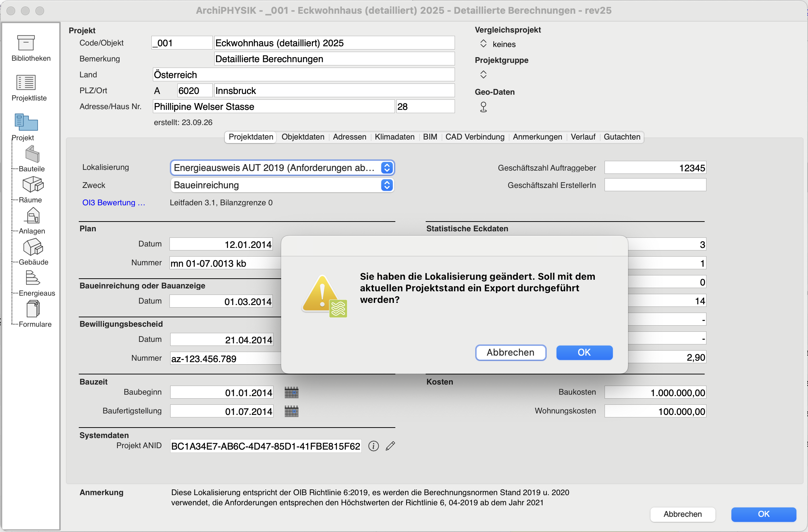Switch to the BIM tab
This screenshot has height=532, width=808.
tap(430, 137)
